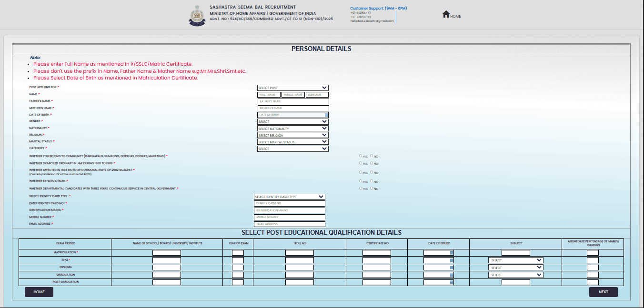
Task: Open calendar icon in 10+2 date issued
Action: [x=452, y=260]
